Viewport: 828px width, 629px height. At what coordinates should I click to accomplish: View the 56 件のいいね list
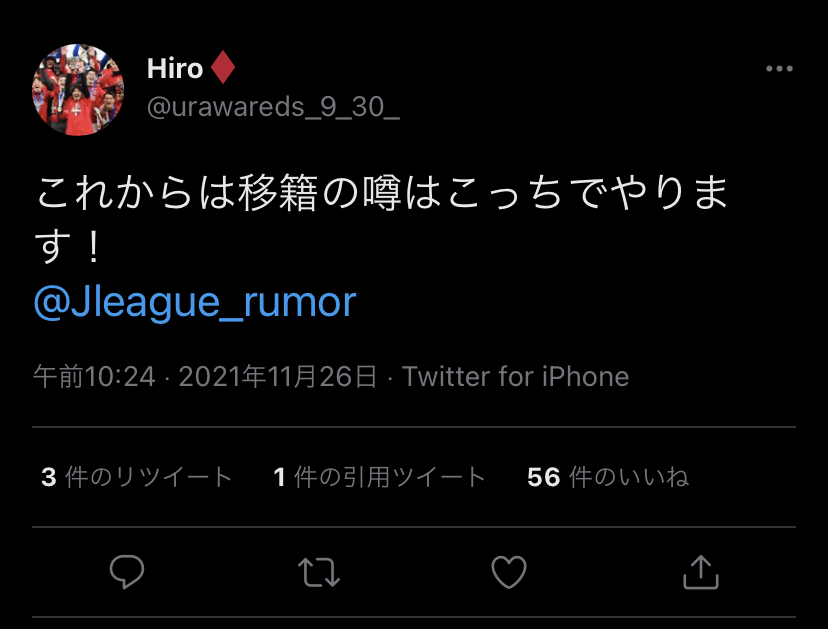pos(608,477)
